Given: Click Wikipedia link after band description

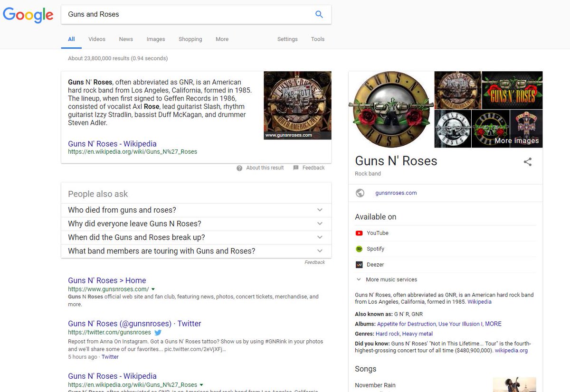Looking at the screenshot, I should [479, 301].
